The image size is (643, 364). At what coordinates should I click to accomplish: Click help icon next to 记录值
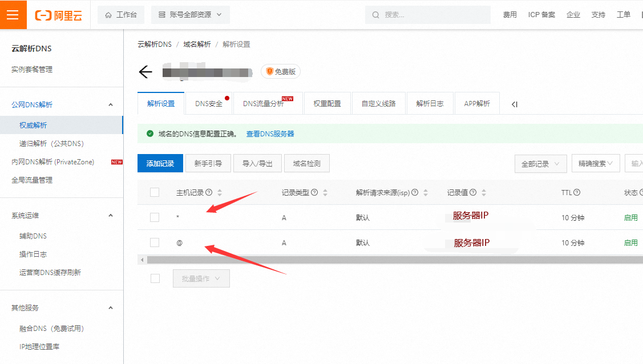coord(473,192)
